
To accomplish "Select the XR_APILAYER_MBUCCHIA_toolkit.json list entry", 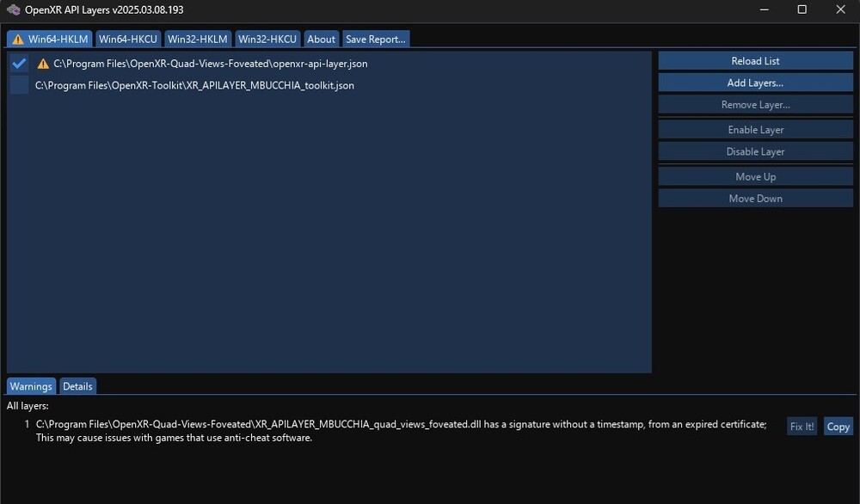I will pos(194,85).
